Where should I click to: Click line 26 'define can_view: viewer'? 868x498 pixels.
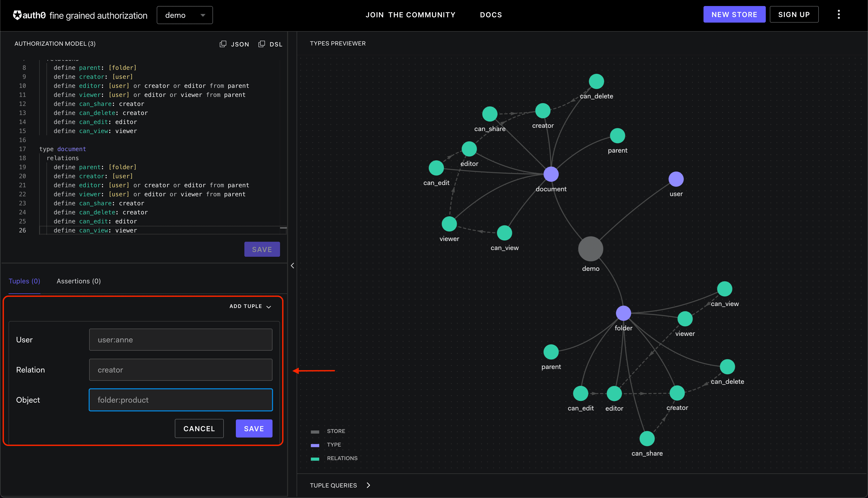coord(95,230)
